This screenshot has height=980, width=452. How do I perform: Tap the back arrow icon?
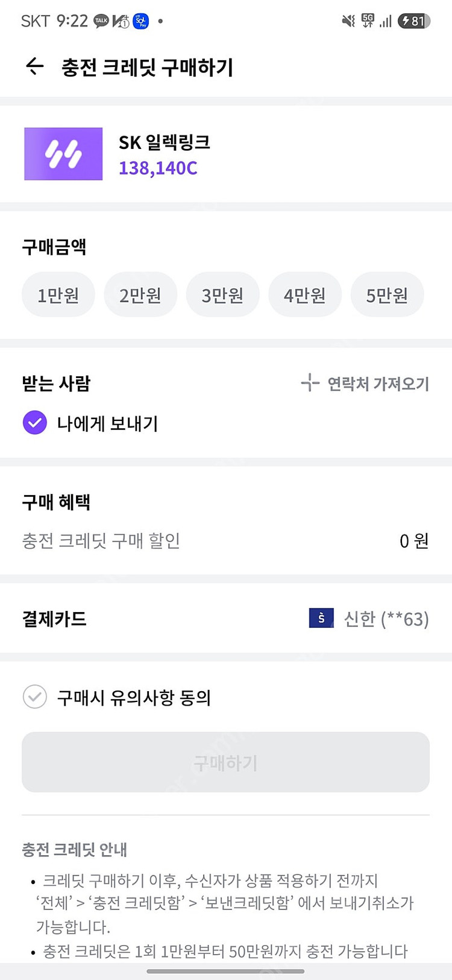click(35, 66)
